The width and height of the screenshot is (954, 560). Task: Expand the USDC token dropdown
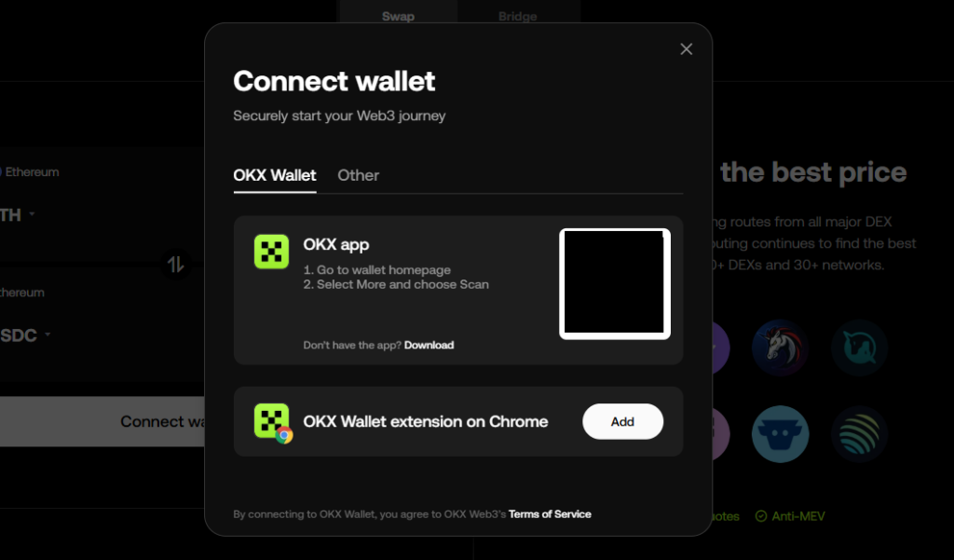coord(25,335)
